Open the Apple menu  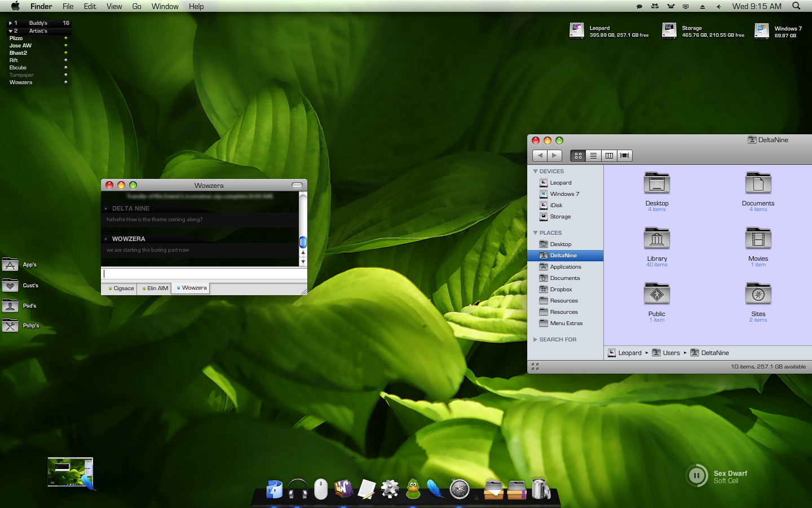pyautogui.click(x=15, y=6)
